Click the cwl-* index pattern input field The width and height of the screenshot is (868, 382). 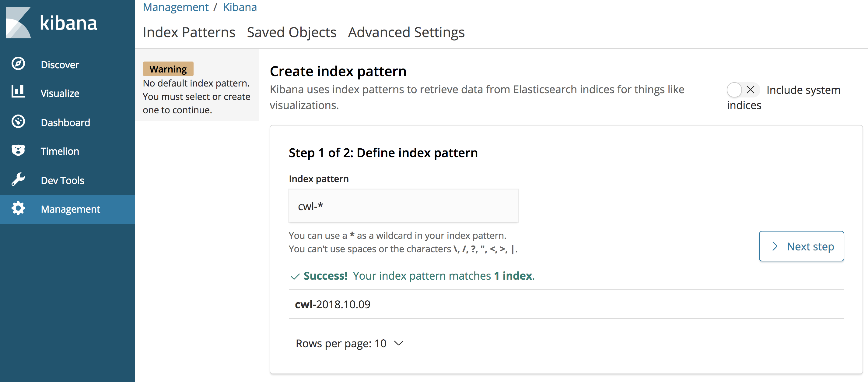pos(403,206)
